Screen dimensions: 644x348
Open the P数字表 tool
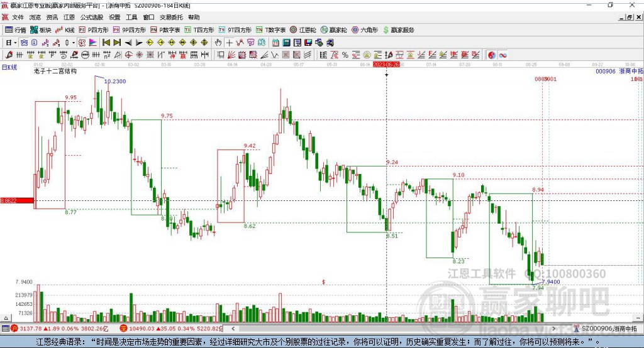[165, 30]
